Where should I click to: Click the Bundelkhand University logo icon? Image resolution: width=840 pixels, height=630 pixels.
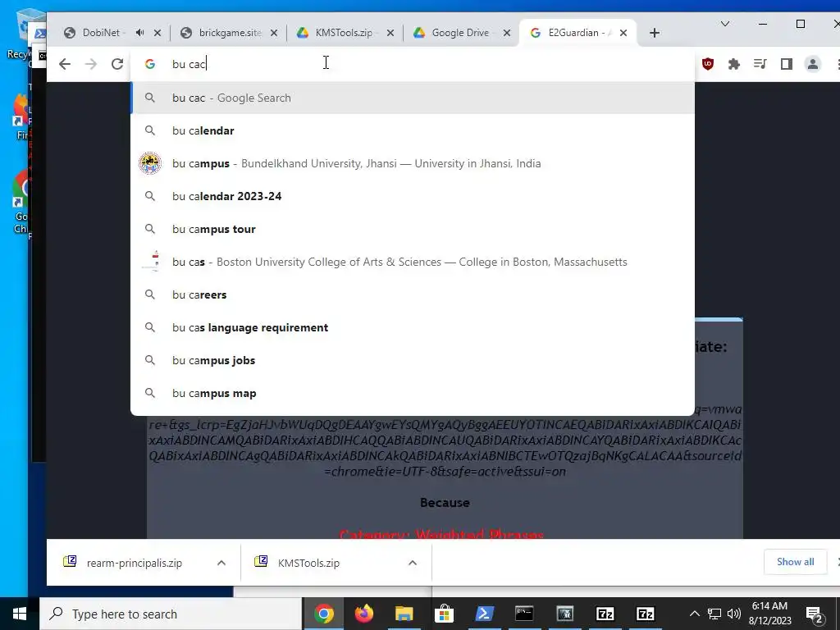(x=150, y=163)
